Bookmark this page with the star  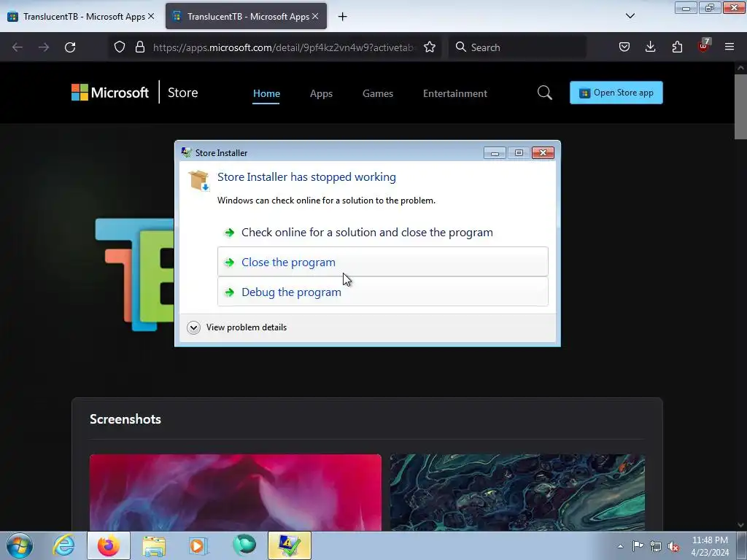click(x=429, y=47)
